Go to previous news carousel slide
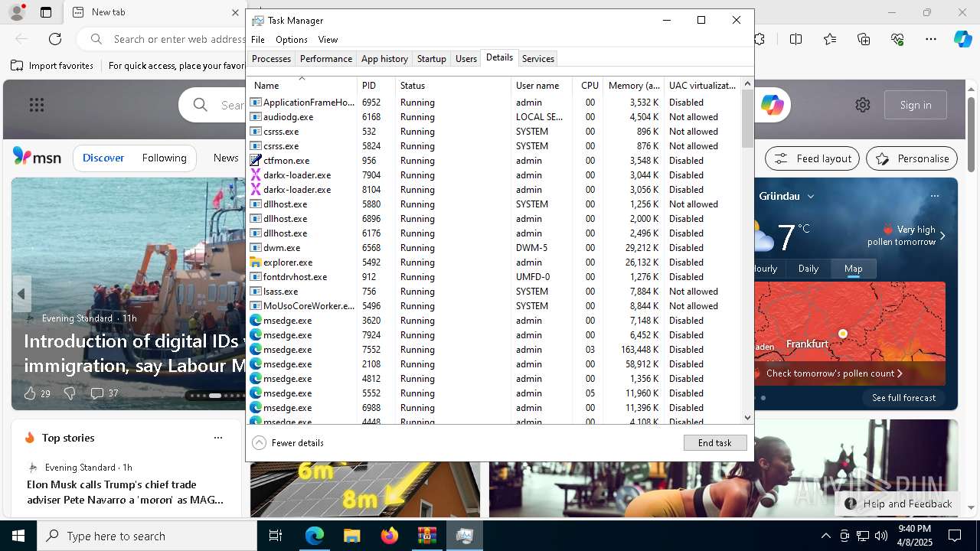Image resolution: width=980 pixels, height=551 pixels. 21,294
